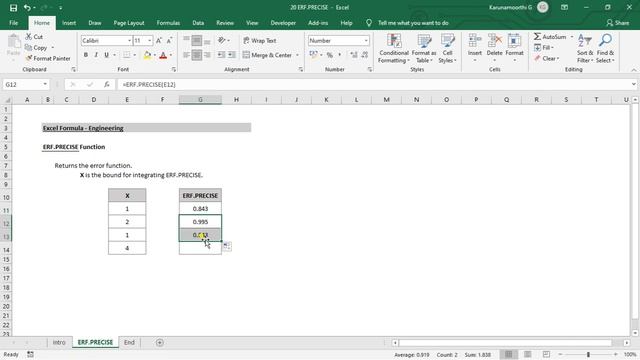
Task: Expand the Merge & Center dropdown arrow
Action: point(297,55)
